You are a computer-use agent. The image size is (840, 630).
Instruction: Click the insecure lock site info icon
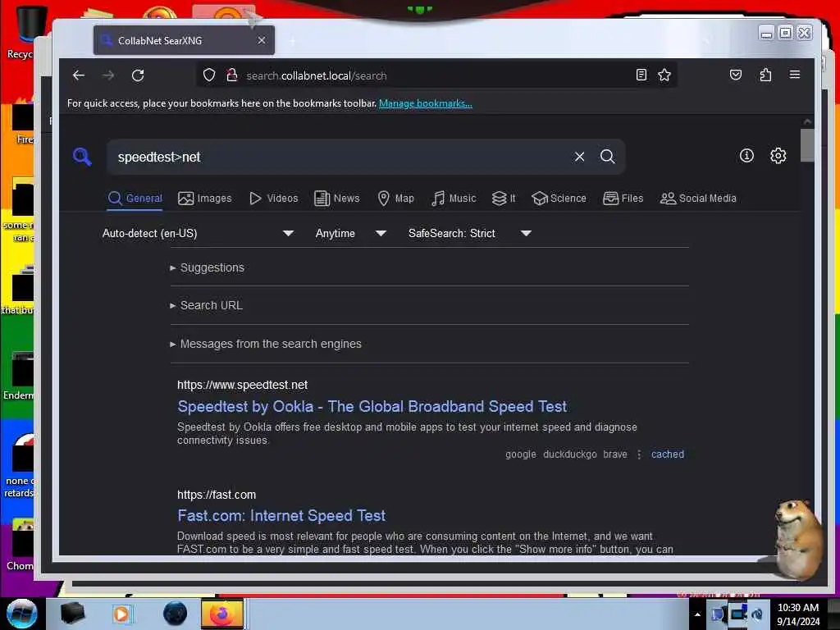[x=231, y=75]
